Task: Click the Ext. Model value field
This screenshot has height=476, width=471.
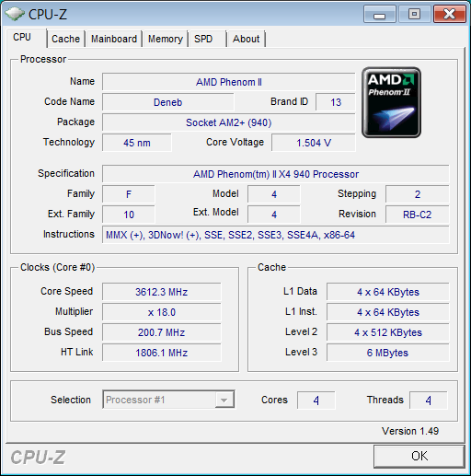Action: click(274, 215)
